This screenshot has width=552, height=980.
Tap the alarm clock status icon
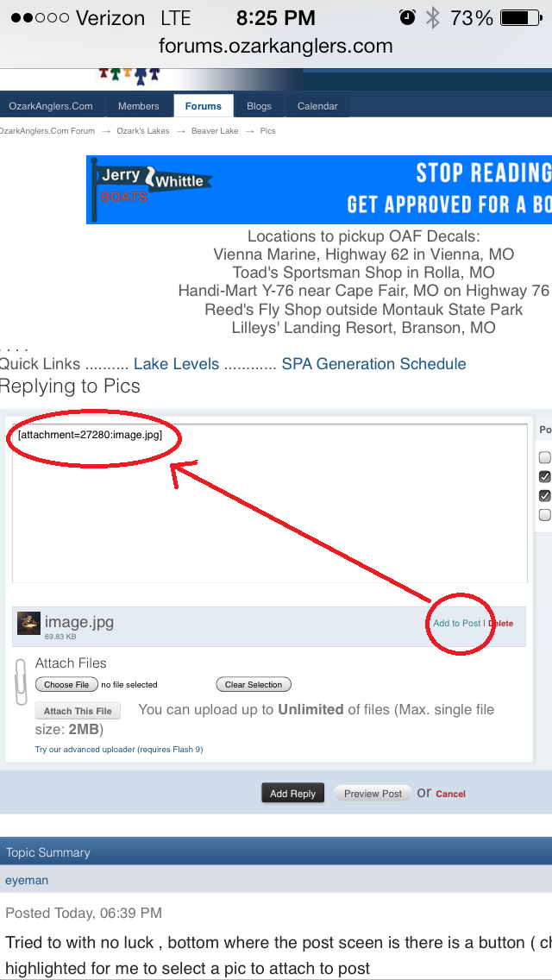click(407, 17)
